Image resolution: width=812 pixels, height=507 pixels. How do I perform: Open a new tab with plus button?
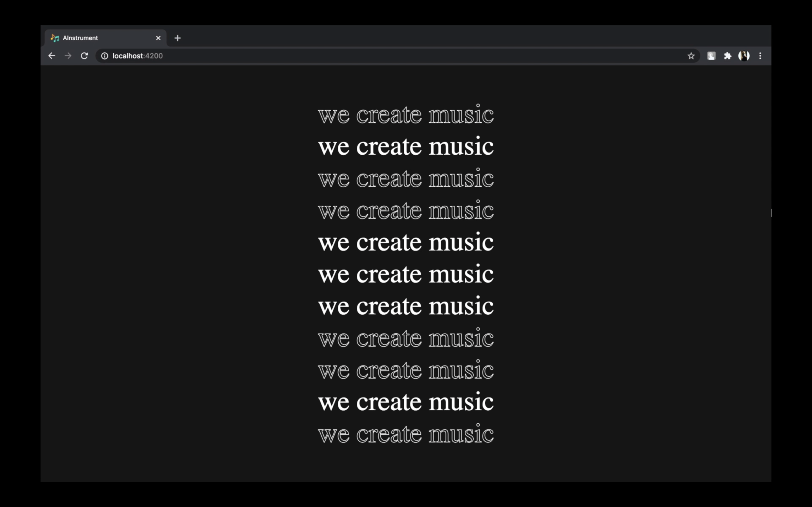pyautogui.click(x=178, y=38)
